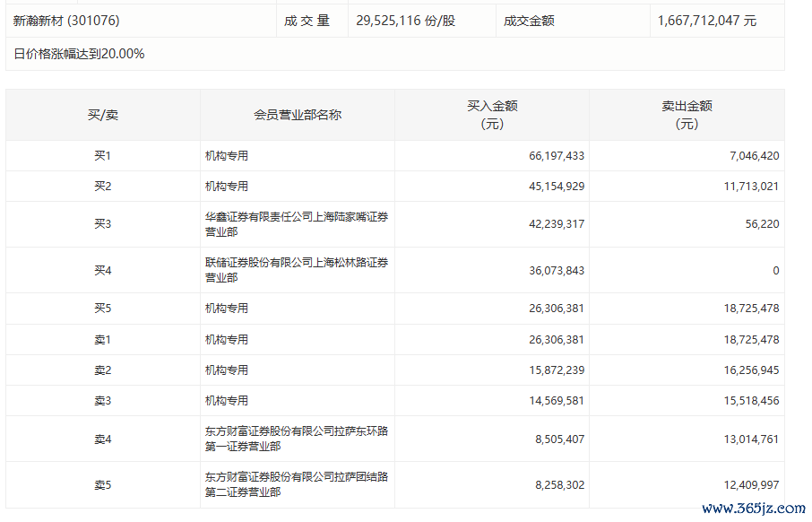Click 机构专用 in the 卖1 row
This screenshot has width=812, height=522.
click(x=227, y=340)
